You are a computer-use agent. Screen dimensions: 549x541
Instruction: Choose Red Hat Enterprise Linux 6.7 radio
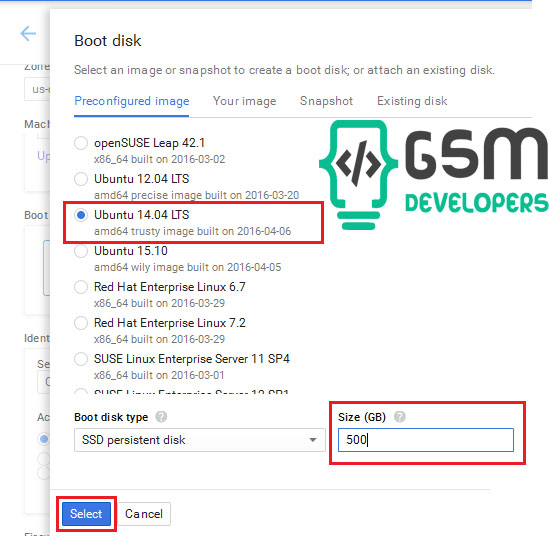click(x=81, y=287)
